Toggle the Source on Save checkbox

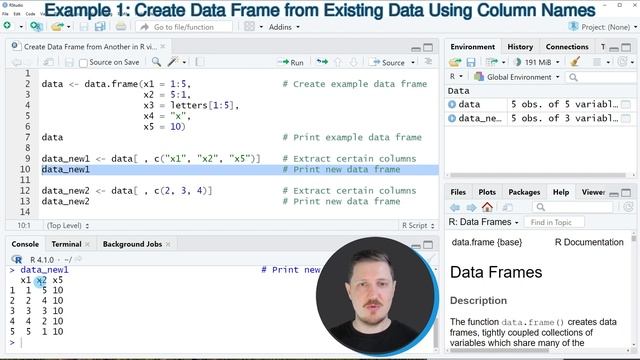[83, 62]
